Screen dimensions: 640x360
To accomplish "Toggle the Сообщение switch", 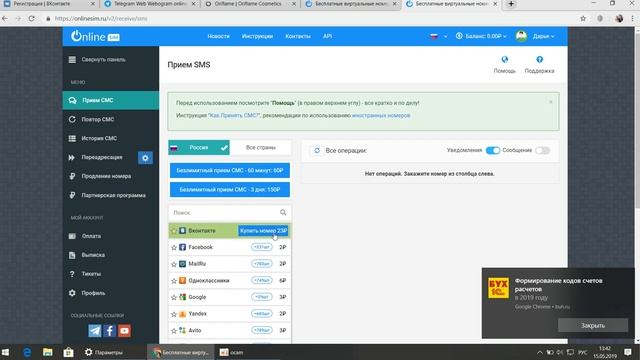I will pos(542,151).
